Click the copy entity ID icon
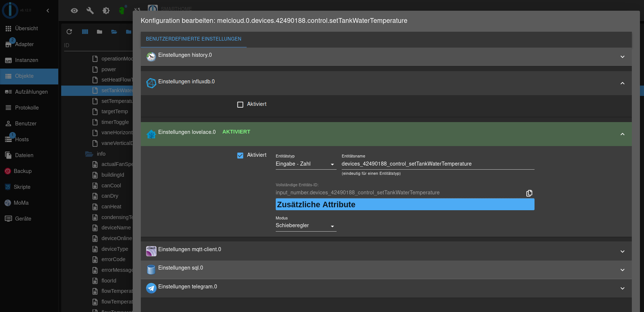 click(x=529, y=193)
